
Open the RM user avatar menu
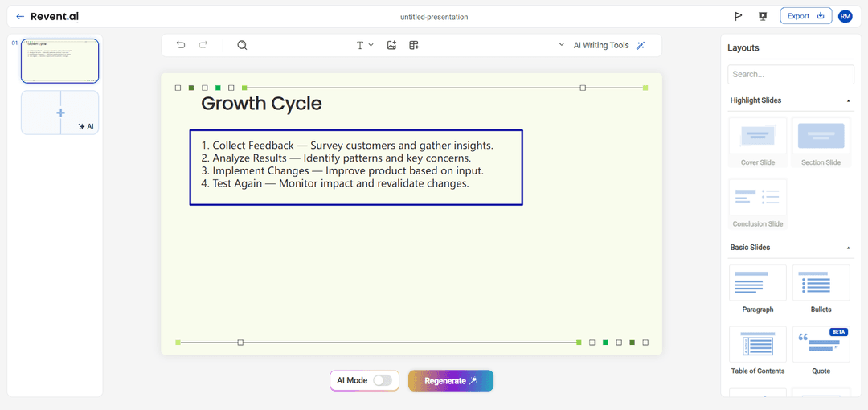click(x=845, y=17)
